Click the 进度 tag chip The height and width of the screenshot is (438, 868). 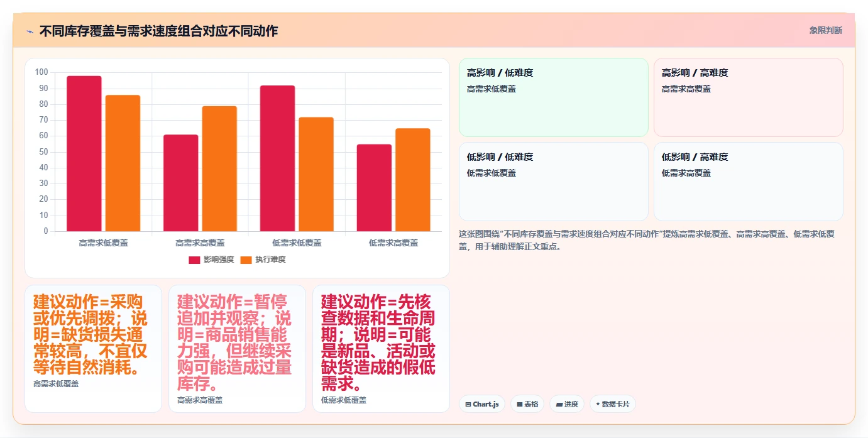point(567,404)
